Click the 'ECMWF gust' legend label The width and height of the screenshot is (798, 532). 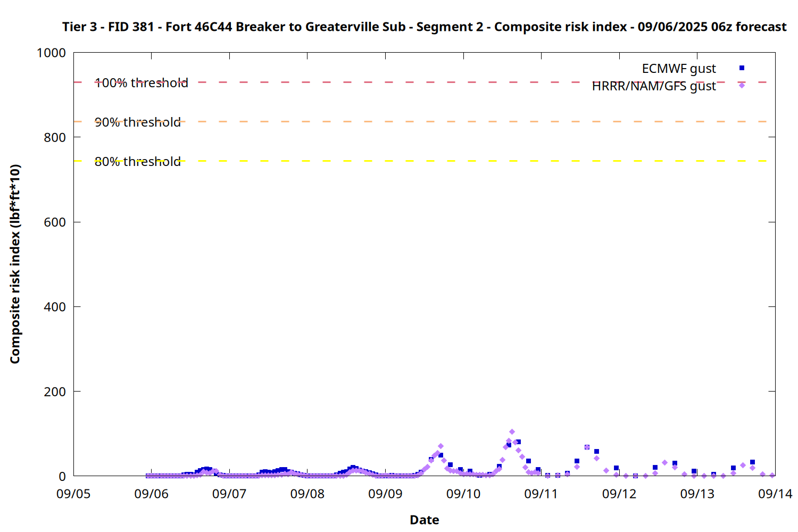pyautogui.click(x=679, y=69)
